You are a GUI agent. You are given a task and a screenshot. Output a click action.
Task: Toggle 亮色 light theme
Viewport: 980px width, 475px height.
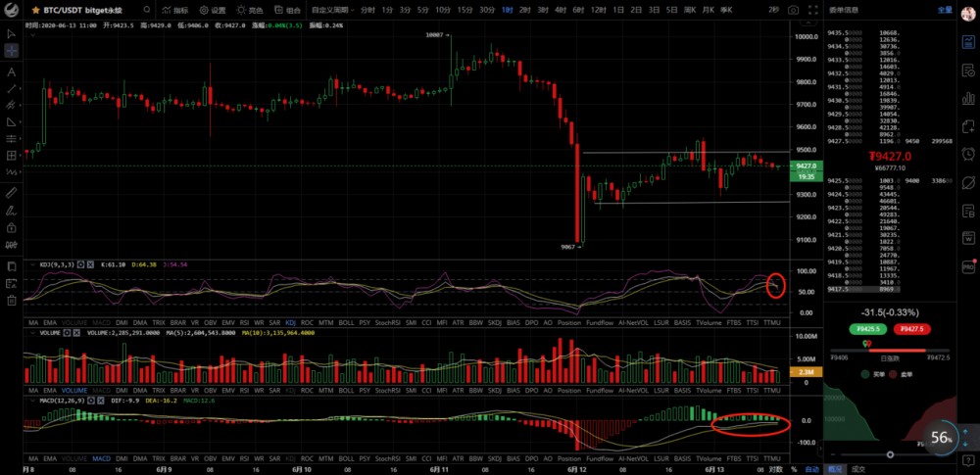(251, 10)
